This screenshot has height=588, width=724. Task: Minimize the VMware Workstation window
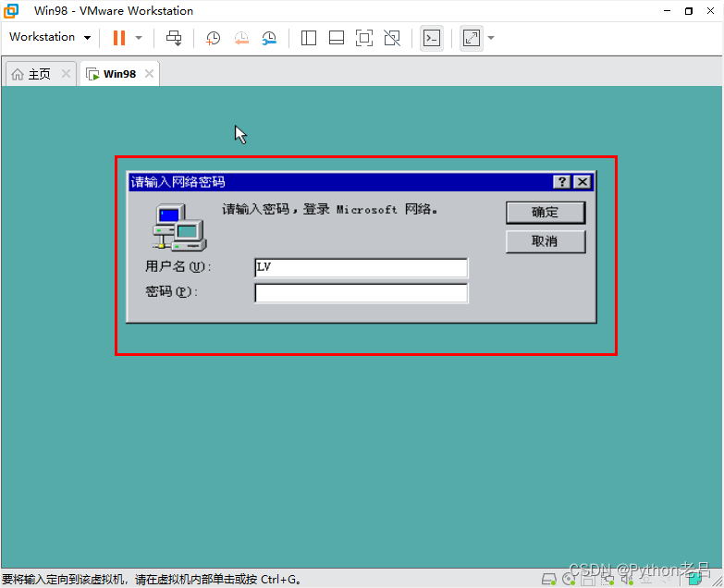667,10
